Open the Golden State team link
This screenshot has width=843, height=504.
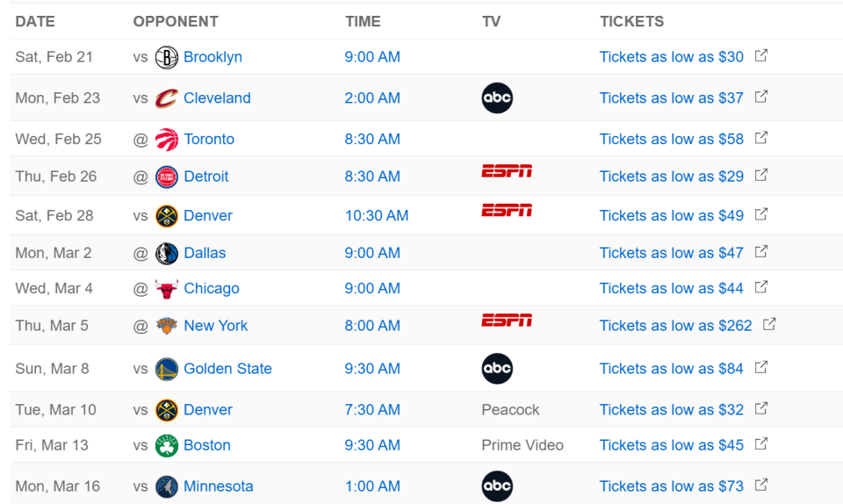(x=227, y=369)
